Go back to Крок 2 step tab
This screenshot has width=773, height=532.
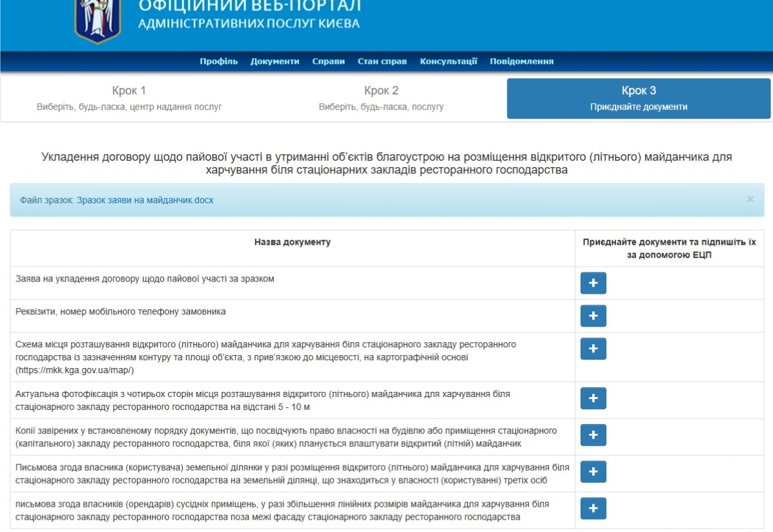coord(381,98)
